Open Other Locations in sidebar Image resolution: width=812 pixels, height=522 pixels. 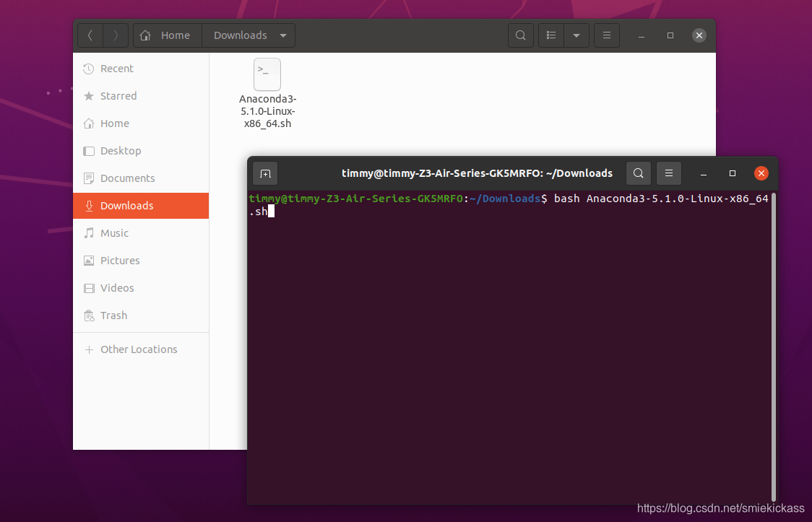coord(141,349)
